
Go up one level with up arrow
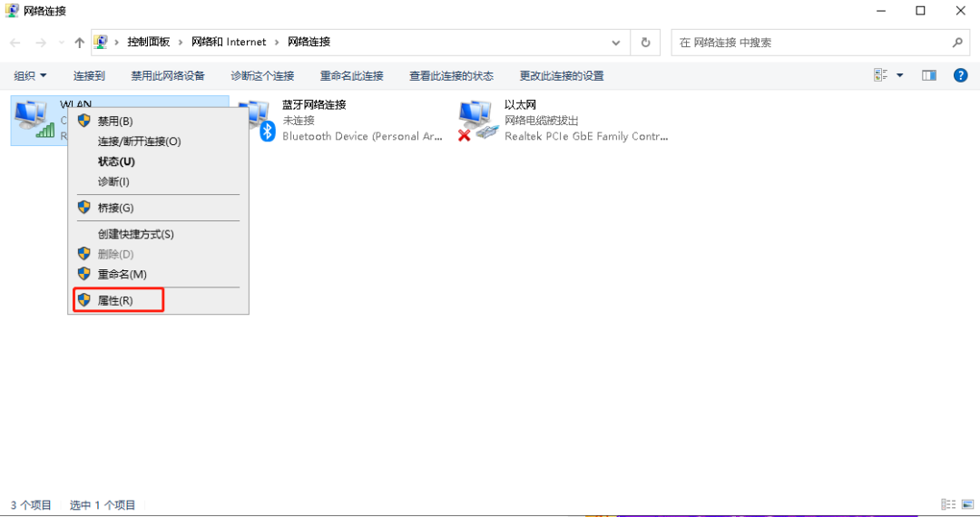tap(79, 43)
